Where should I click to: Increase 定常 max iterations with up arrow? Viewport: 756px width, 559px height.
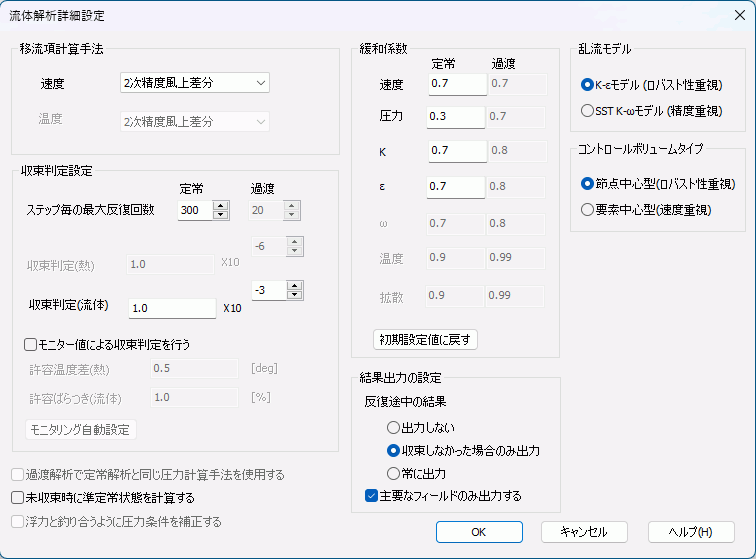click(x=221, y=205)
